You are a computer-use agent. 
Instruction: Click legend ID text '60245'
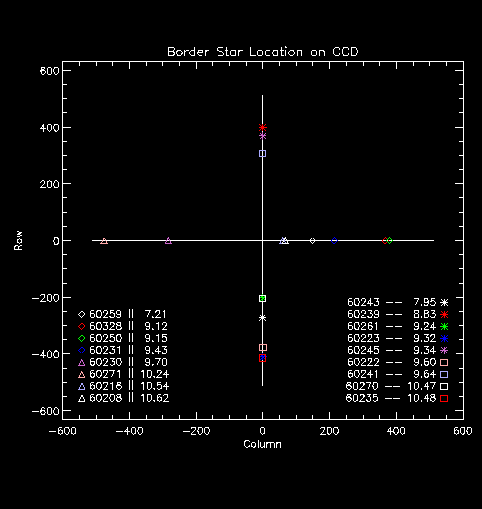pos(363,350)
